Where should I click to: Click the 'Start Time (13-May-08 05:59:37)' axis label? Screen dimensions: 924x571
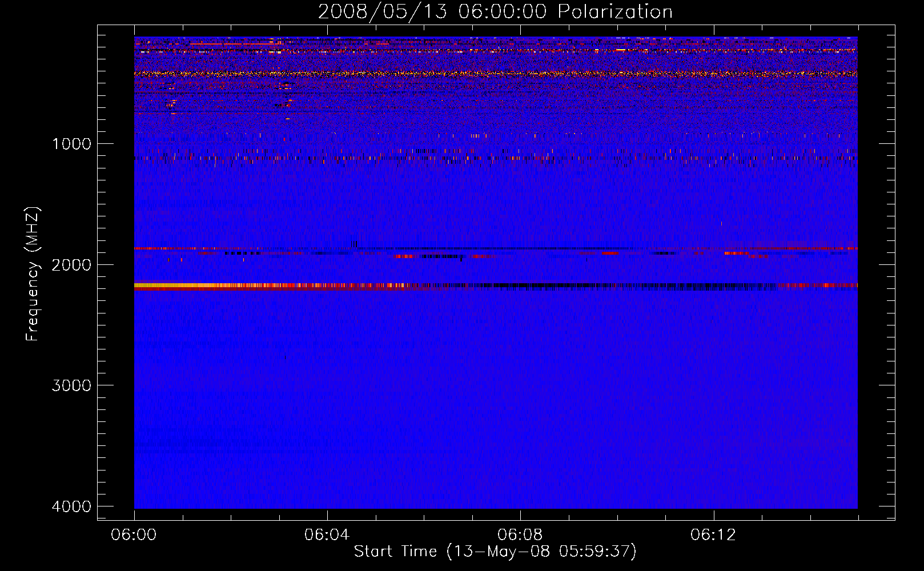(495, 552)
